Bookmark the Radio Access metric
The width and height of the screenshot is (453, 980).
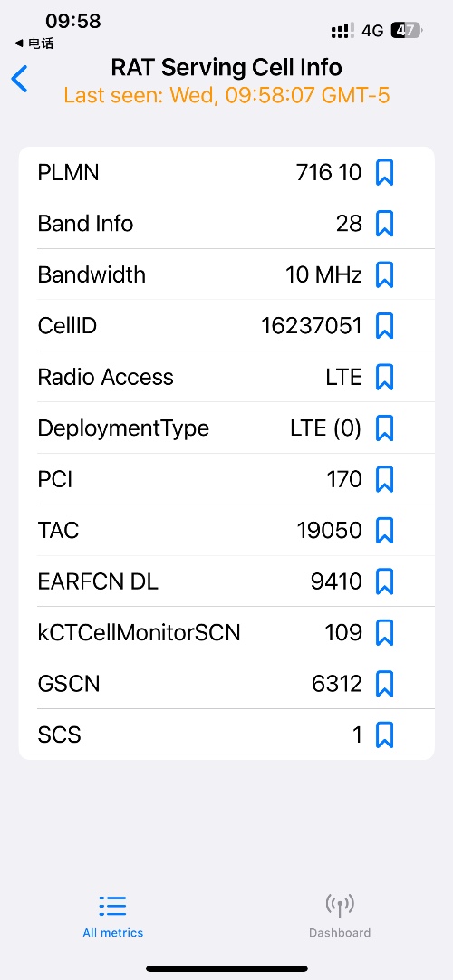[384, 377]
